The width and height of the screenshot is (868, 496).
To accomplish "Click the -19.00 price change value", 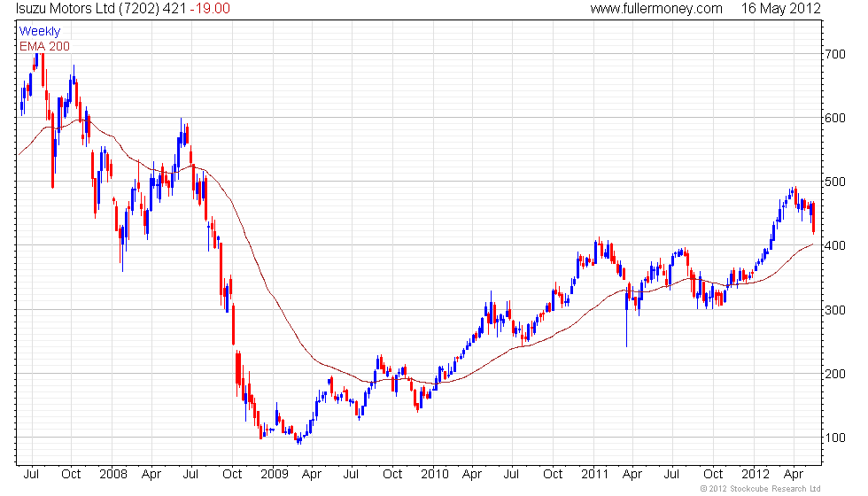I will pyautogui.click(x=210, y=9).
